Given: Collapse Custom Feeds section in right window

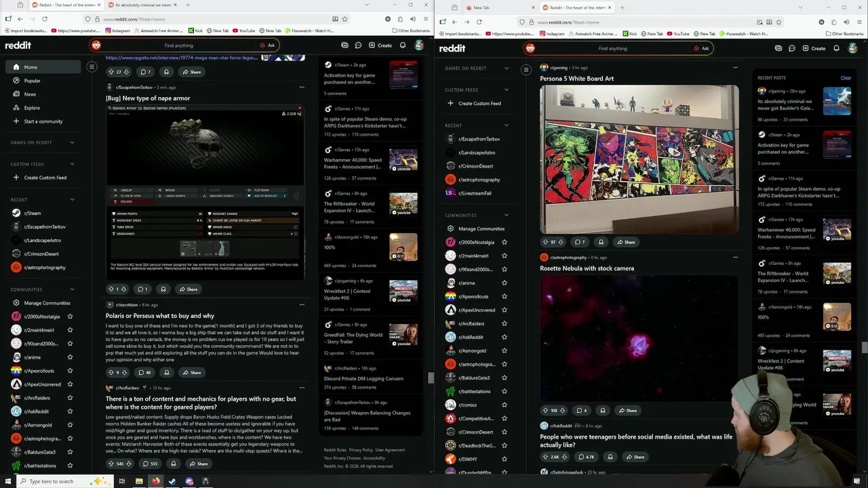Looking at the screenshot, I should click(506, 89).
